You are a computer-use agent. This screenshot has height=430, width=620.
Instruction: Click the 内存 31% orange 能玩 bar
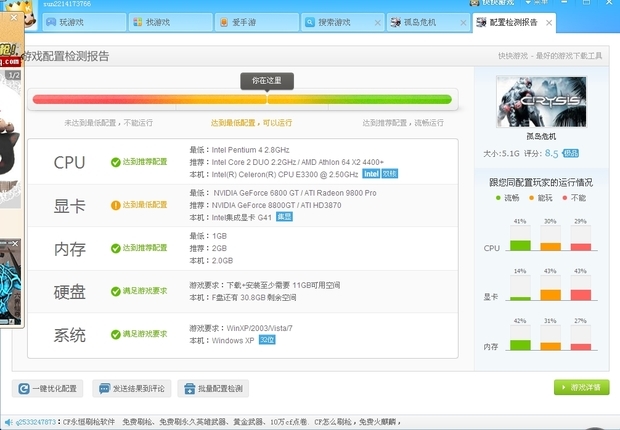tap(550, 346)
